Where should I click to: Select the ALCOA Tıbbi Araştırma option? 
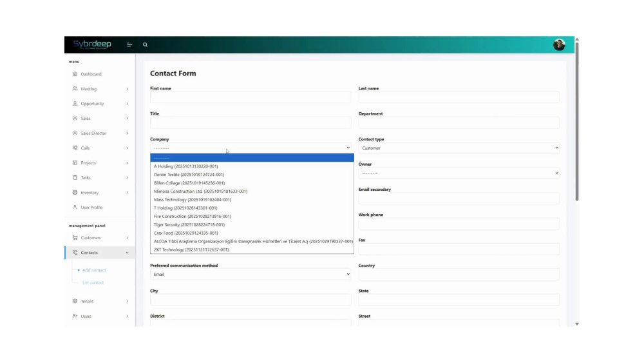tap(252, 241)
